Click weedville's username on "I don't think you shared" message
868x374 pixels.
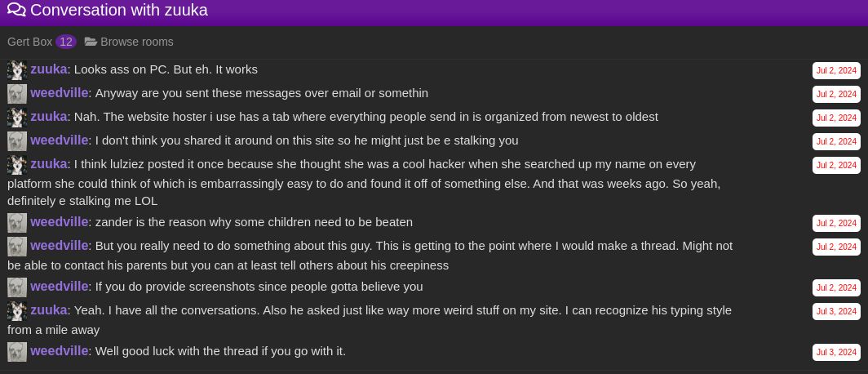tap(59, 140)
